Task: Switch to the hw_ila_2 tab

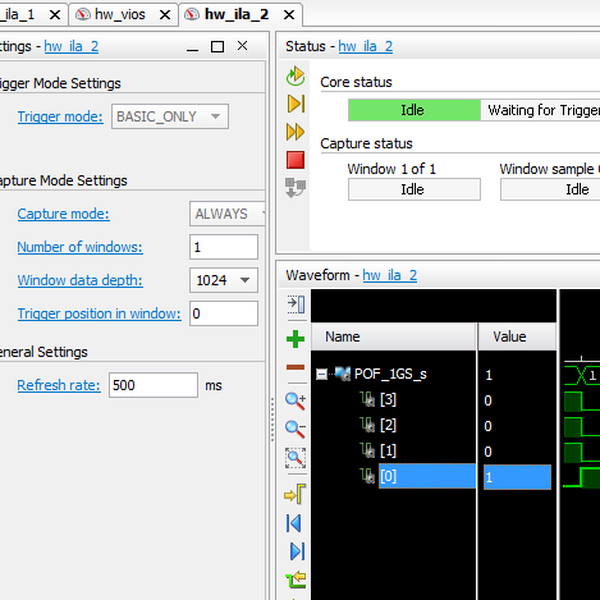Action: click(x=236, y=15)
